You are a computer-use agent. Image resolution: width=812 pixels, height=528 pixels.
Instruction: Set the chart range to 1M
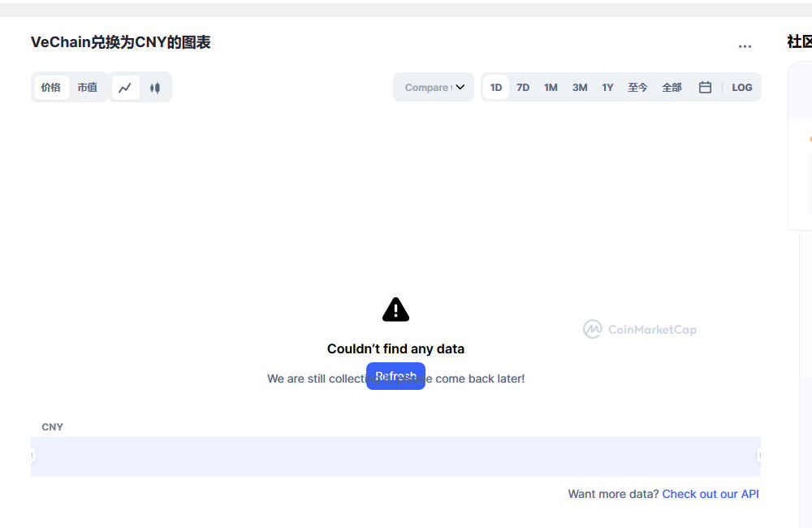551,87
